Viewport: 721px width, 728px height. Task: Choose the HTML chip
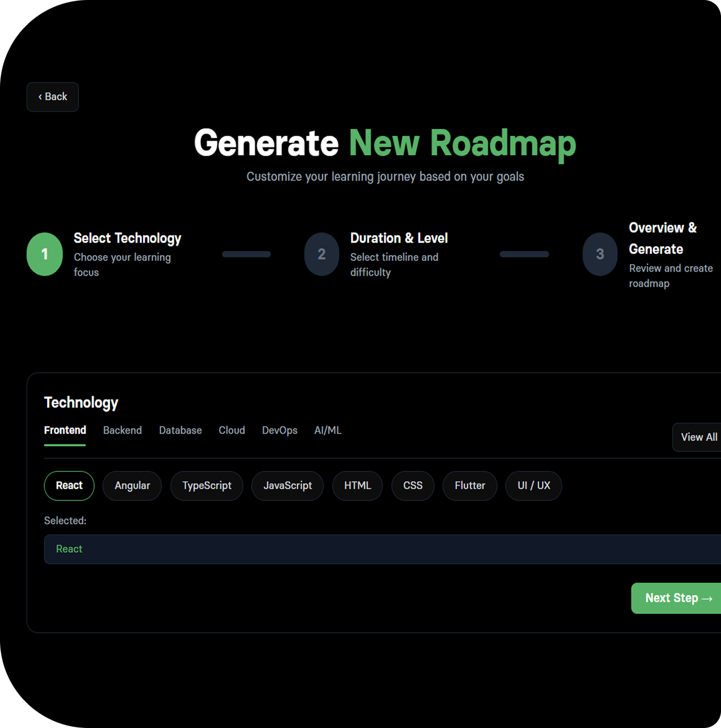[x=358, y=486]
